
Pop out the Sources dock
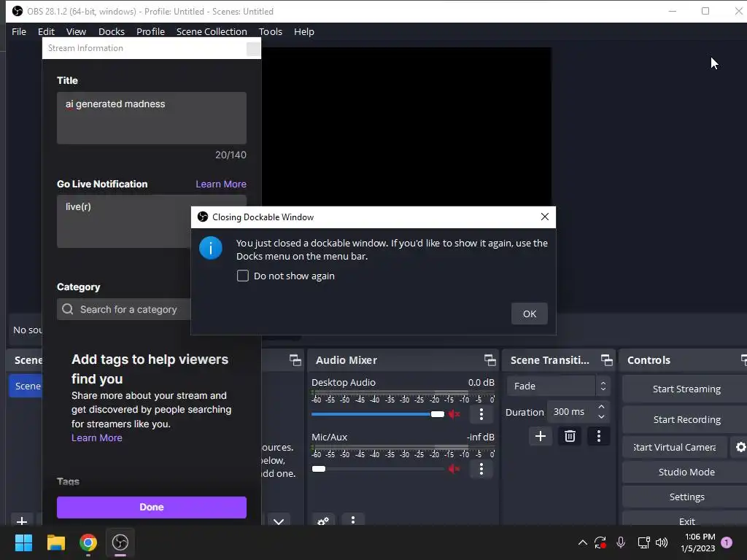(x=295, y=360)
